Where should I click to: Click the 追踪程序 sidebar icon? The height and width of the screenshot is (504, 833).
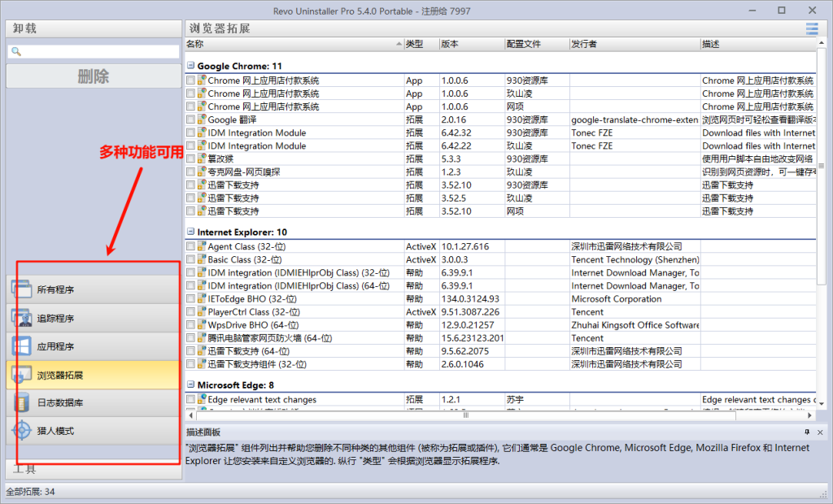(21, 318)
